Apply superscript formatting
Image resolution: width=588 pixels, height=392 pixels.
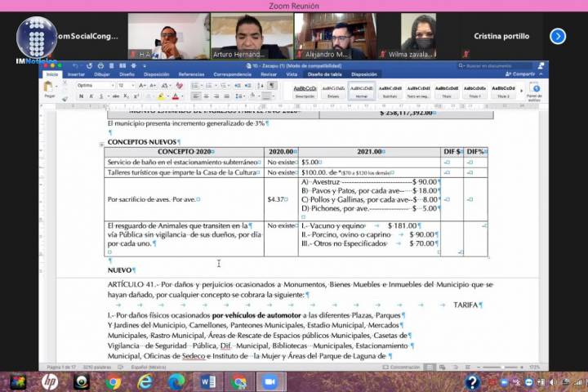tap(136, 96)
